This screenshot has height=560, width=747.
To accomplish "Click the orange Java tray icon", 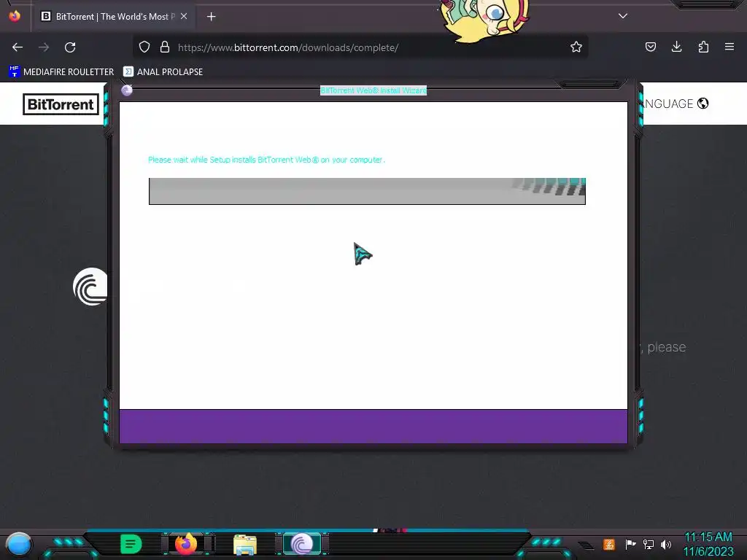I will pos(609,544).
